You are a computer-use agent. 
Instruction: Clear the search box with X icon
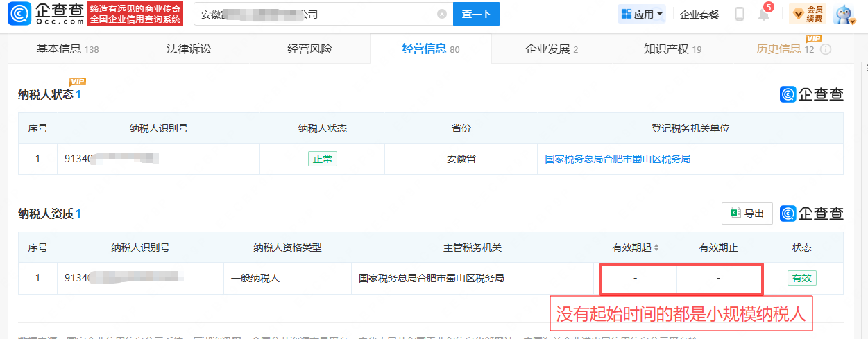442,14
